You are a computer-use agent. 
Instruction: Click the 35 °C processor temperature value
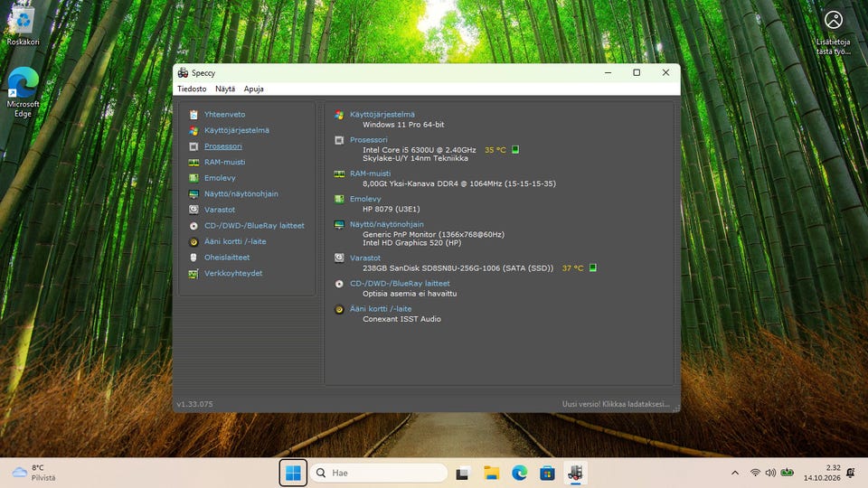pos(495,150)
